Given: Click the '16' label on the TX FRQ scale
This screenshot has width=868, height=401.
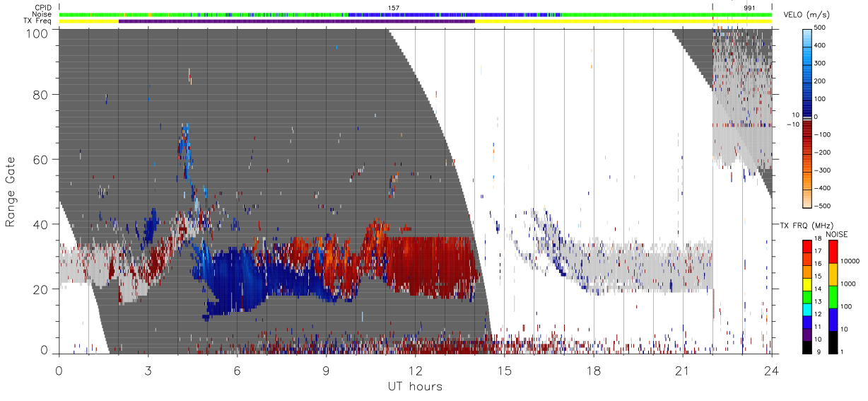Looking at the screenshot, I should pyautogui.click(x=819, y=265).
